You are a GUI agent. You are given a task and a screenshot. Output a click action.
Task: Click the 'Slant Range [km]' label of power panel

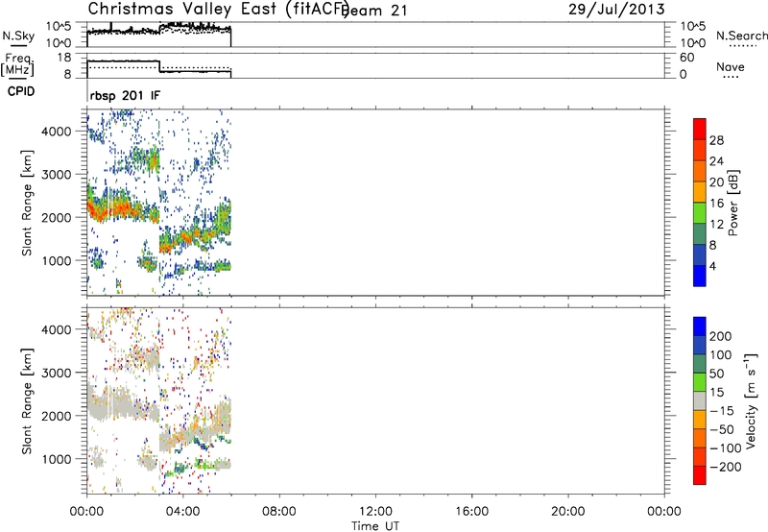[x=27, y=203]
